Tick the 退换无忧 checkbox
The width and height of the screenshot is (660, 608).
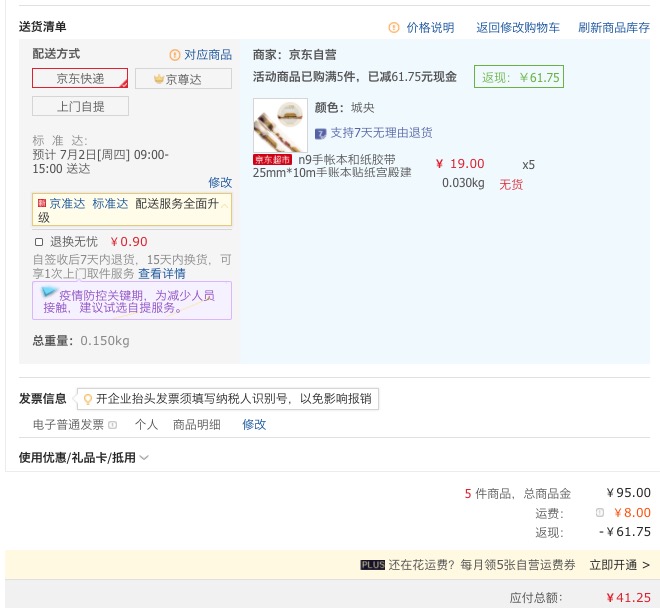39,242
